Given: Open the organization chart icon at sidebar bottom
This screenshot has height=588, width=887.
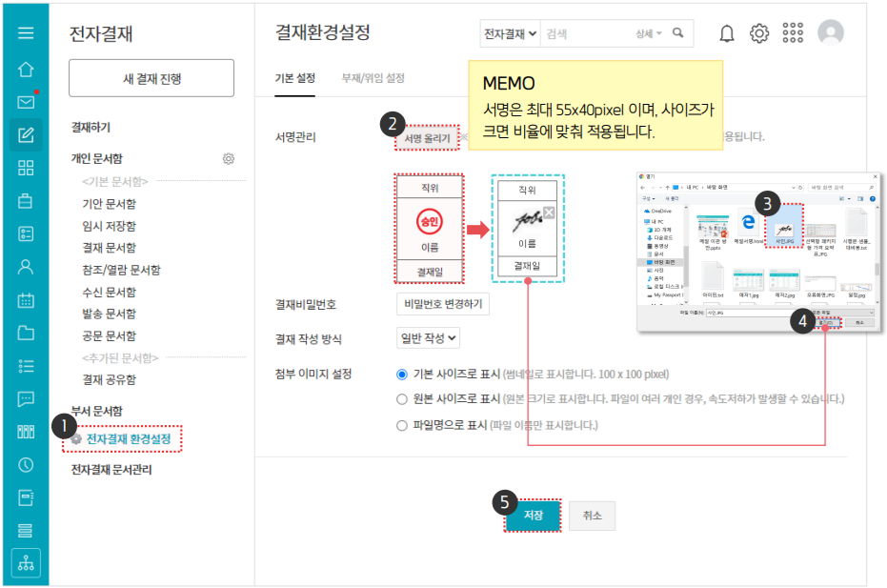Looking at the screenshot, I should click(x=26, y=562).
